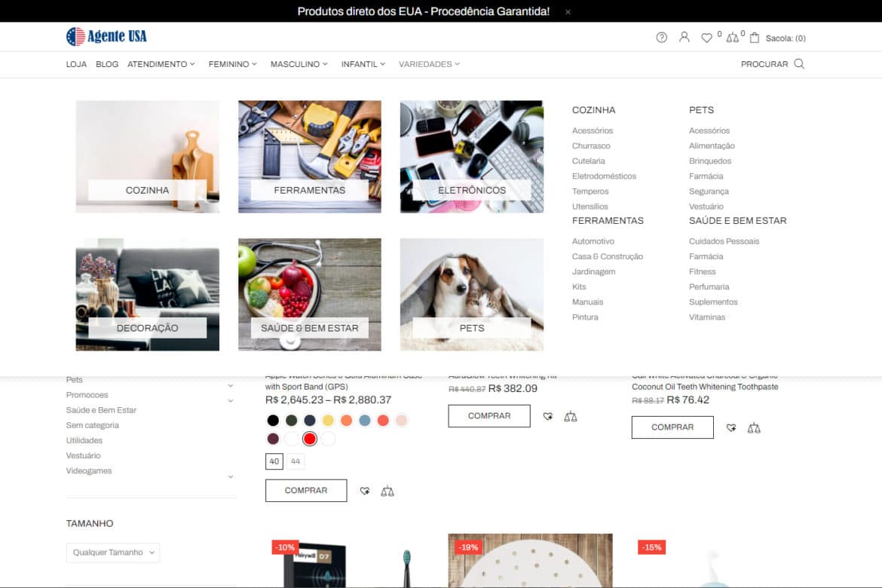Open the help question-mark icon
The width and height of the screenshot is (882, 588).
(x=662, y=38)
